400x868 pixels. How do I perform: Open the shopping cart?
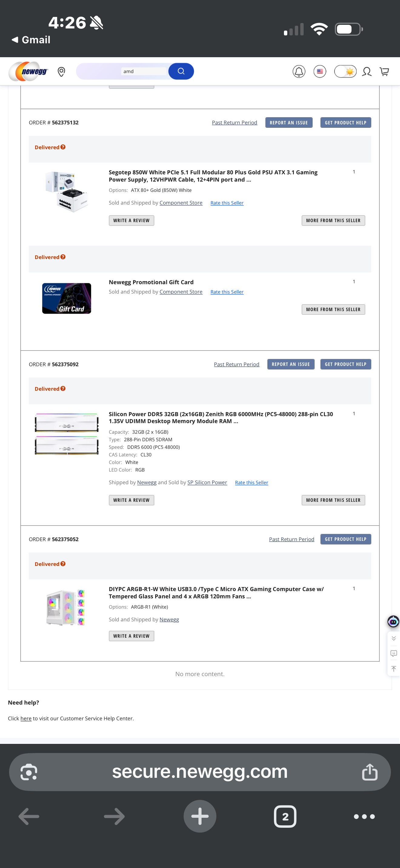pyautogui.click(x=384, y=71)
